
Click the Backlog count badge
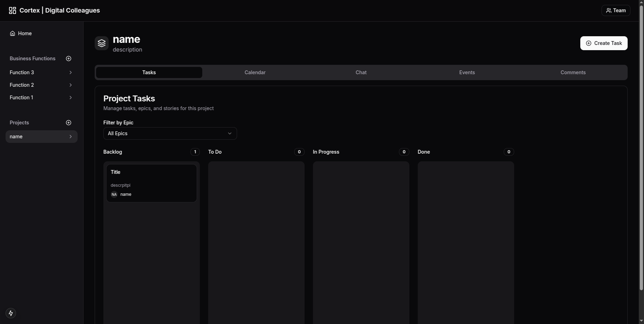[195, 152]
